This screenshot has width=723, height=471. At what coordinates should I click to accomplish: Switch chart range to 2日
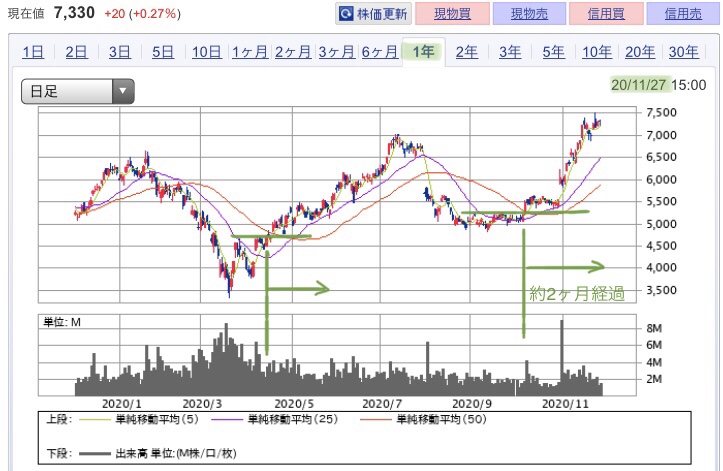[77, 52]
